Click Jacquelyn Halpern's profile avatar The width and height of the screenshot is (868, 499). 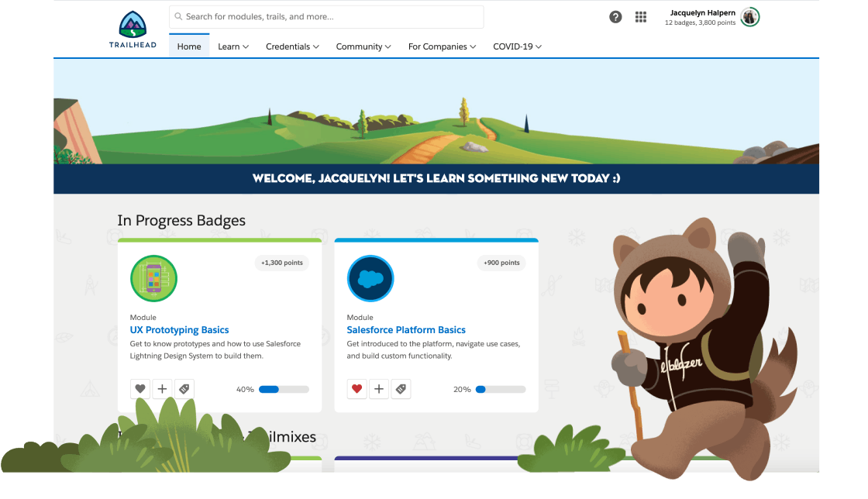coord(750,17)
